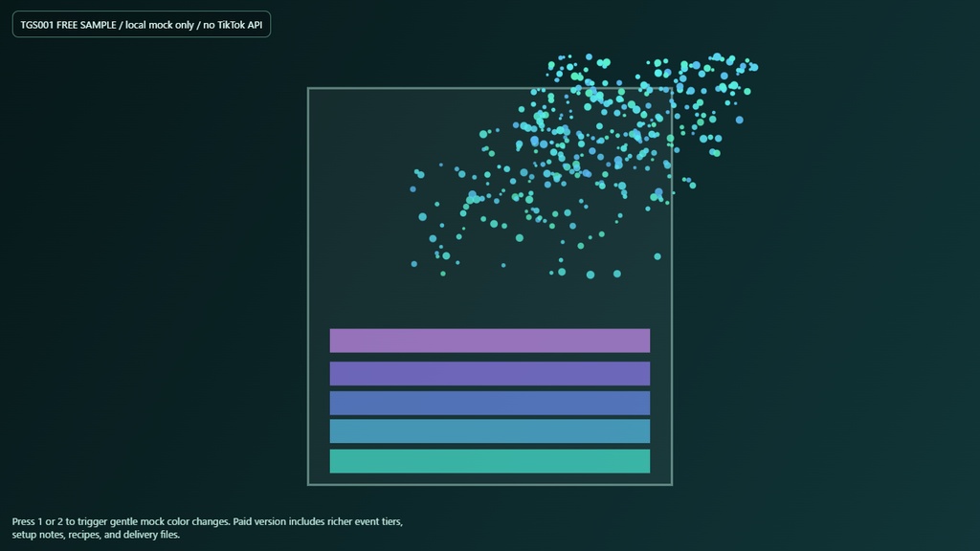Click the 'setup notes, recipes, and delivery files.' line
Viewport: 980px width, 551px height.
coord(96,534)
